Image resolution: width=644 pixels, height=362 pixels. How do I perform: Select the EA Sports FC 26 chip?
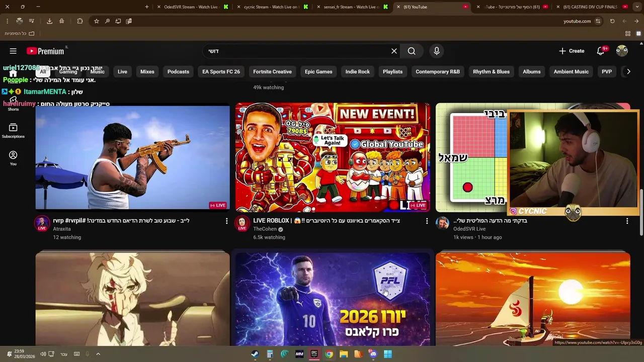coord(221,71)
